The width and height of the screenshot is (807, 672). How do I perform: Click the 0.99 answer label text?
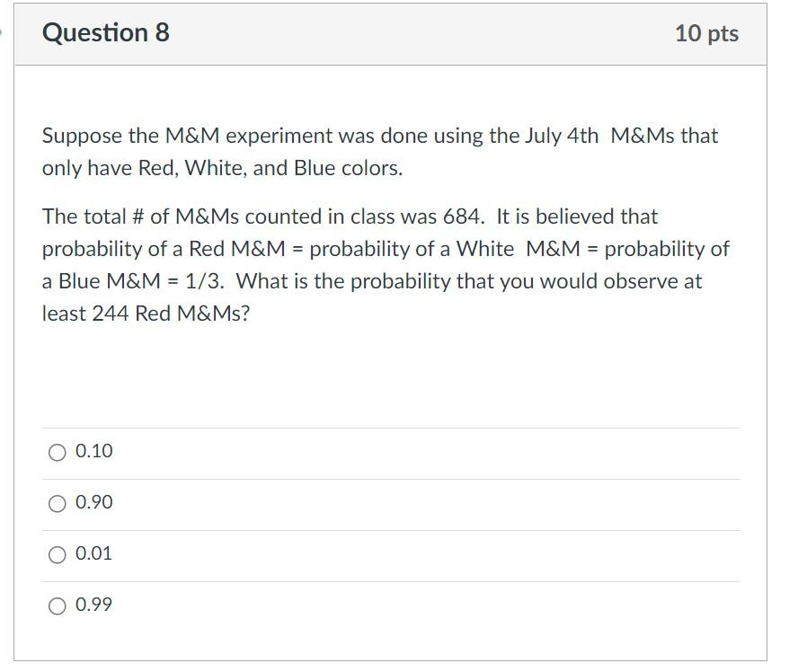tap(93, 606)
